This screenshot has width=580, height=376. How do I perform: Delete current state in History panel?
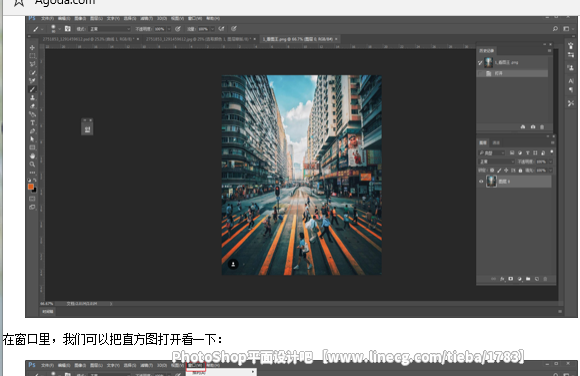[x=542, y=127]
